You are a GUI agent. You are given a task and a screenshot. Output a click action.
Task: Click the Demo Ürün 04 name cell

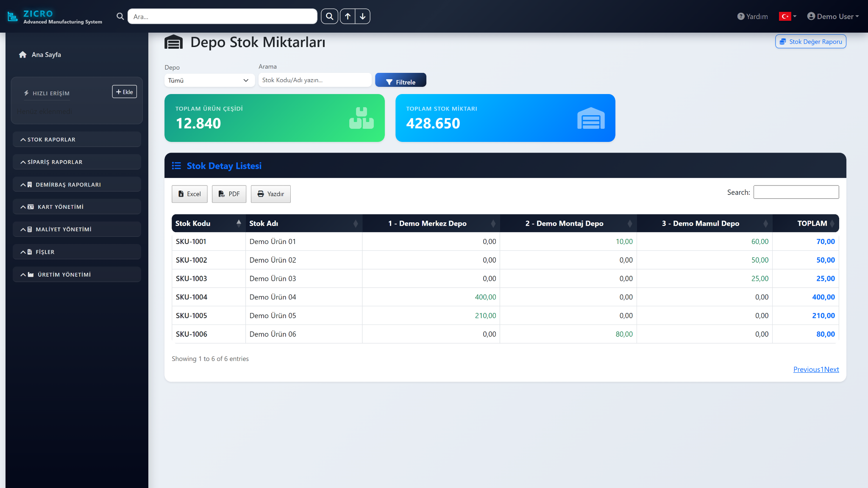pos(304,297)
